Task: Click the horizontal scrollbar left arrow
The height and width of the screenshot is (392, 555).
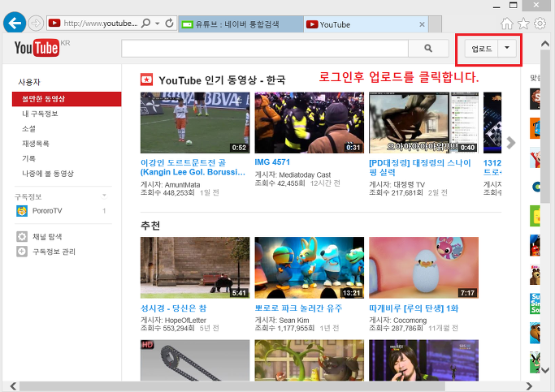Action: pos(13,386)
